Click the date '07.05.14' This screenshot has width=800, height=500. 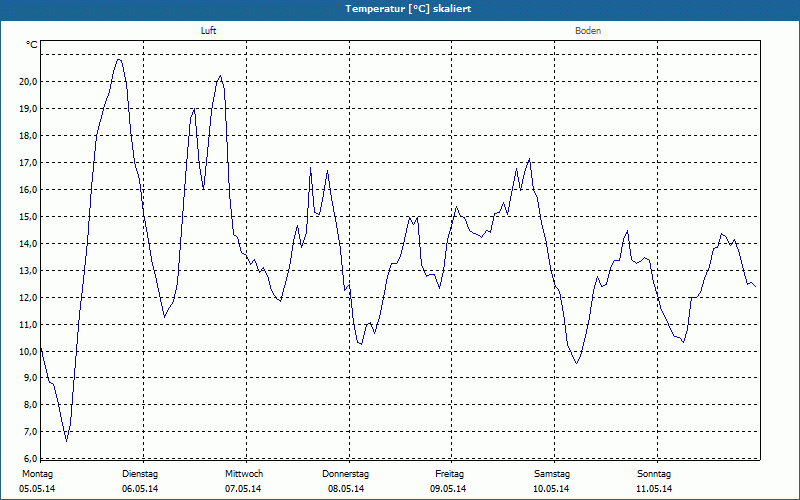pyautogui.click(x=243, y=489)
